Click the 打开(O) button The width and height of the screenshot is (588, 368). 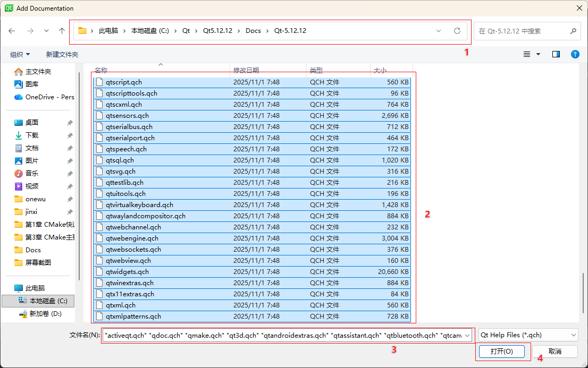click(x=502, y=352)
